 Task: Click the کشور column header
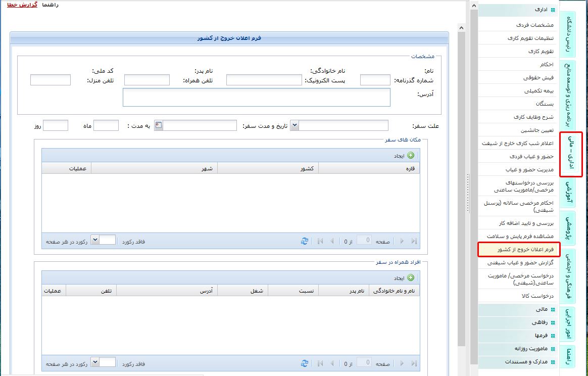tap(268, 168)
